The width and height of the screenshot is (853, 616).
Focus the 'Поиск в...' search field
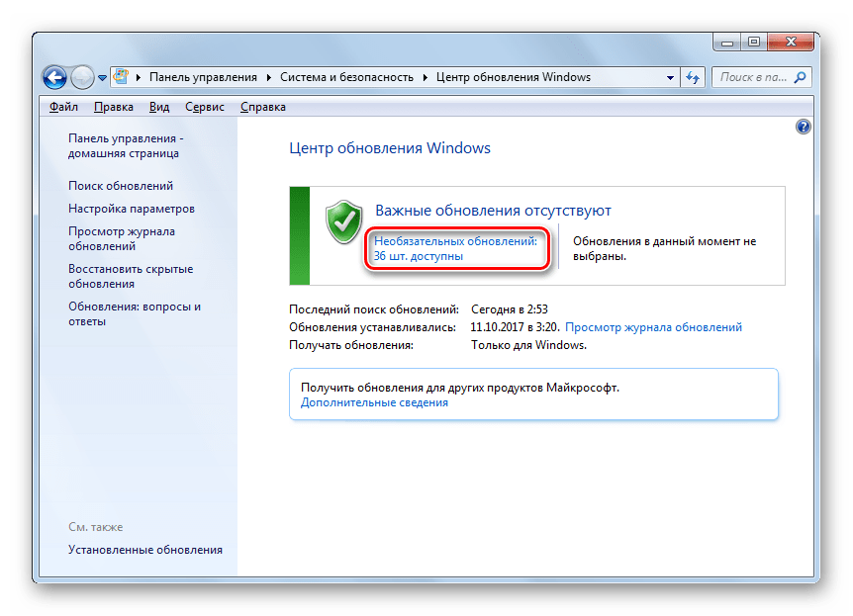[752, 77]
